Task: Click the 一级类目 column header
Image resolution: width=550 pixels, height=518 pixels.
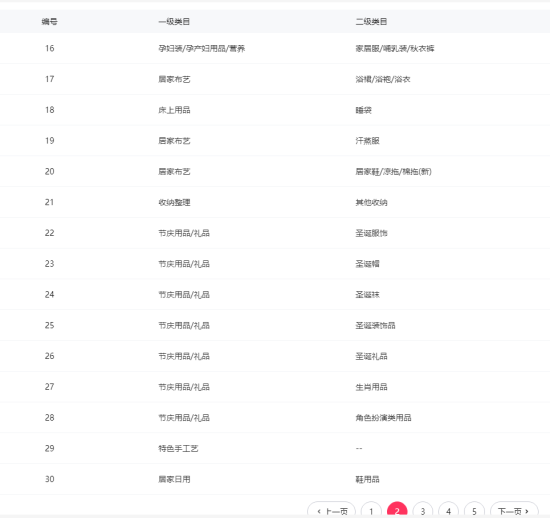Action: click(x=174, y=22)
